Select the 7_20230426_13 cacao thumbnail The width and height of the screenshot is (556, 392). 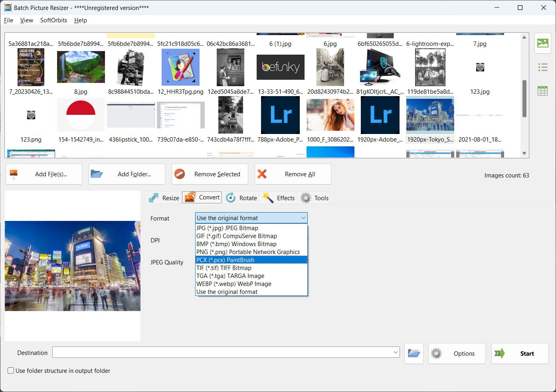[x=31, y=67]
